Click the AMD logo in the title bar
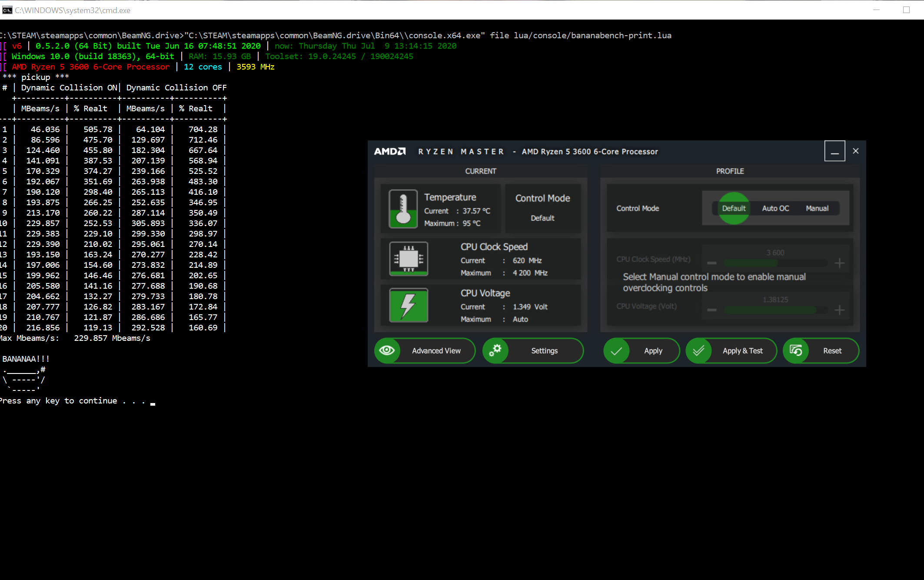This screenshot has height=580, width=924. 390,151
